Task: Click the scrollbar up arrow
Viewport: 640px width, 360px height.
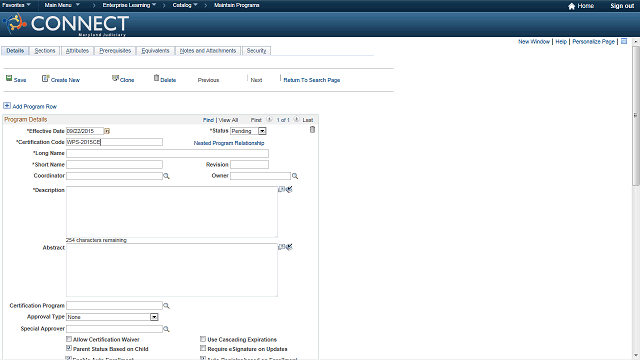Action: point(636,42)
